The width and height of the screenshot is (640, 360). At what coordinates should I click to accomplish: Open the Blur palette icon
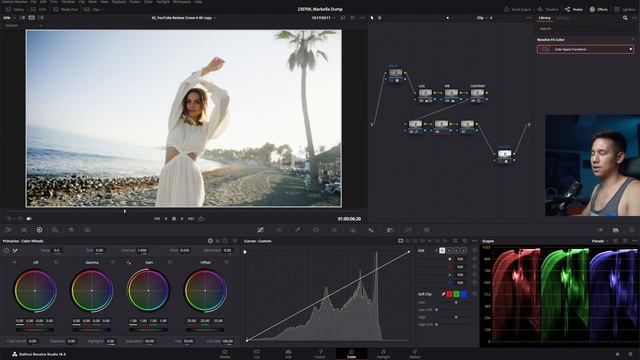point(371,230)
